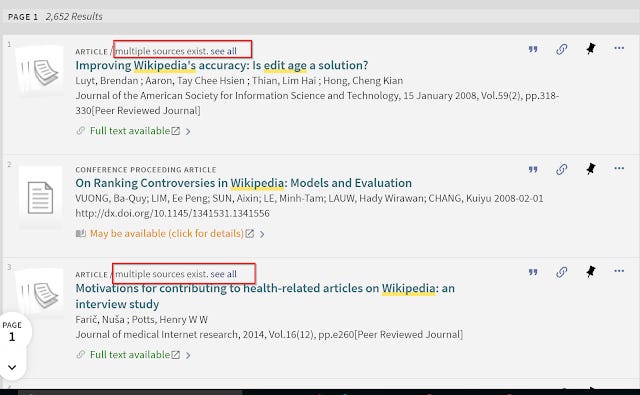Open more actions for On Ranking Controversies
This screenshot has width=640, height=395.
tap(619, 168)
